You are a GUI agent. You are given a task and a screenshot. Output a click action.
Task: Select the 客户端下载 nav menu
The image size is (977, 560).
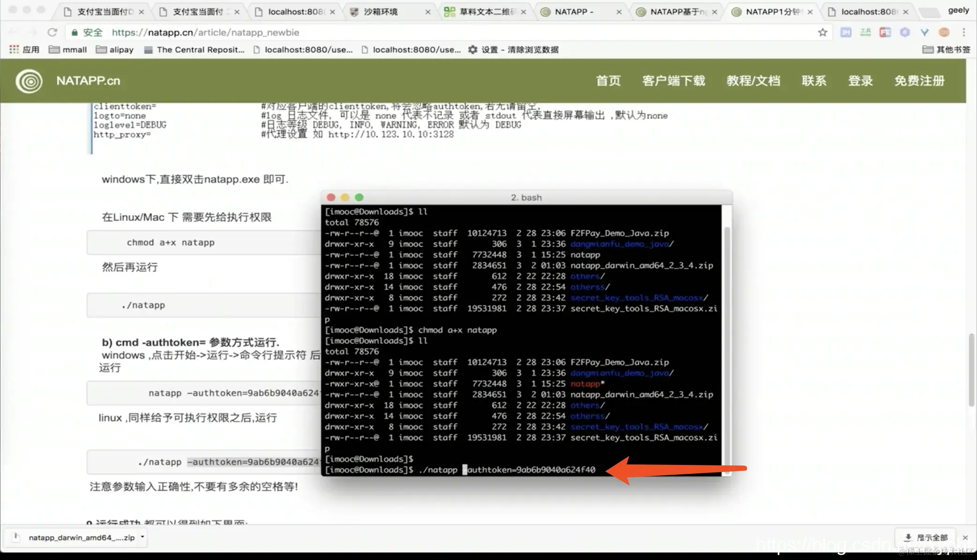673,81
